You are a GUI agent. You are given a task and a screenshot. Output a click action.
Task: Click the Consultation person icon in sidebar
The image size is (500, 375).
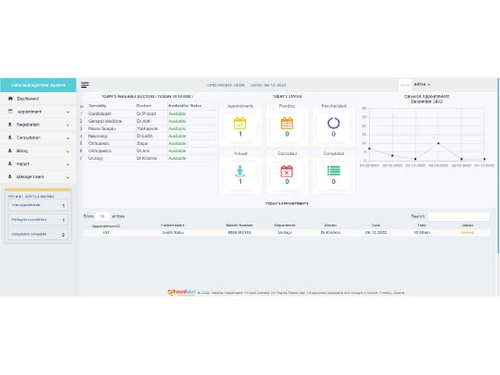[10, 137]
